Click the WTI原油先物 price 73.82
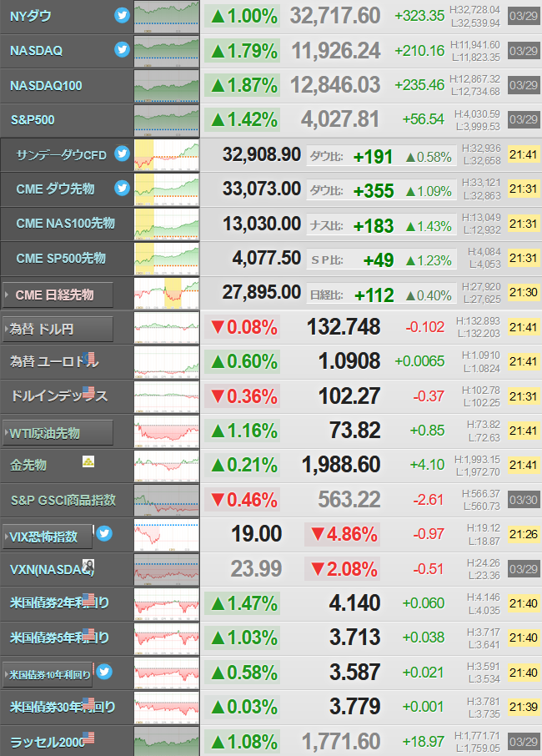 click(x=355, y=430)
